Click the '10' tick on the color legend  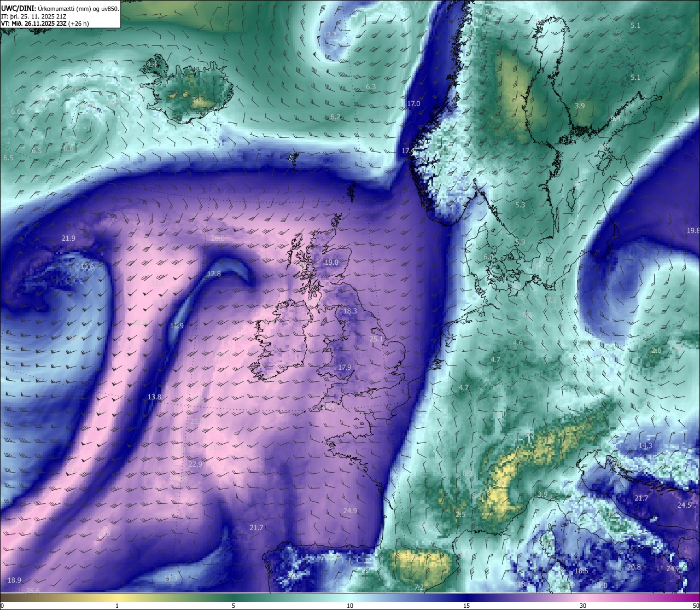350,606
